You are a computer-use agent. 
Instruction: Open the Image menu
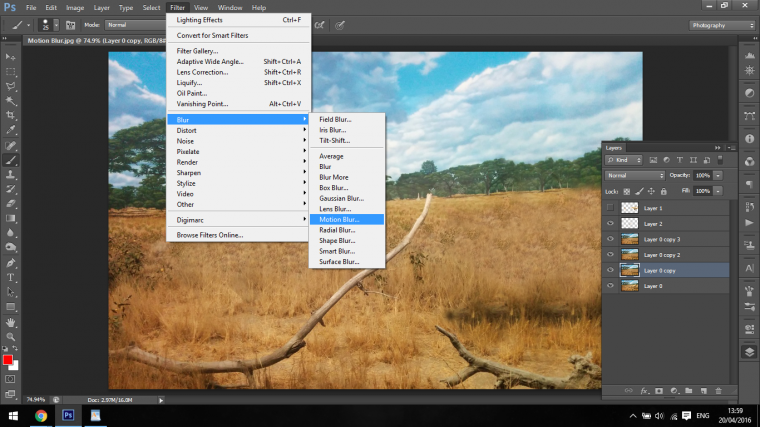coord(75,8)
